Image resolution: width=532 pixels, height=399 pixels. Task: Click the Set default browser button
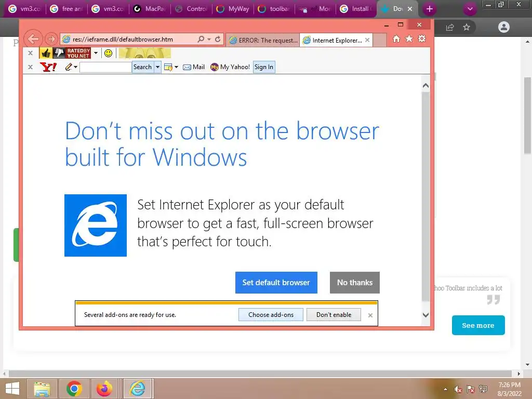click(276, 283)
